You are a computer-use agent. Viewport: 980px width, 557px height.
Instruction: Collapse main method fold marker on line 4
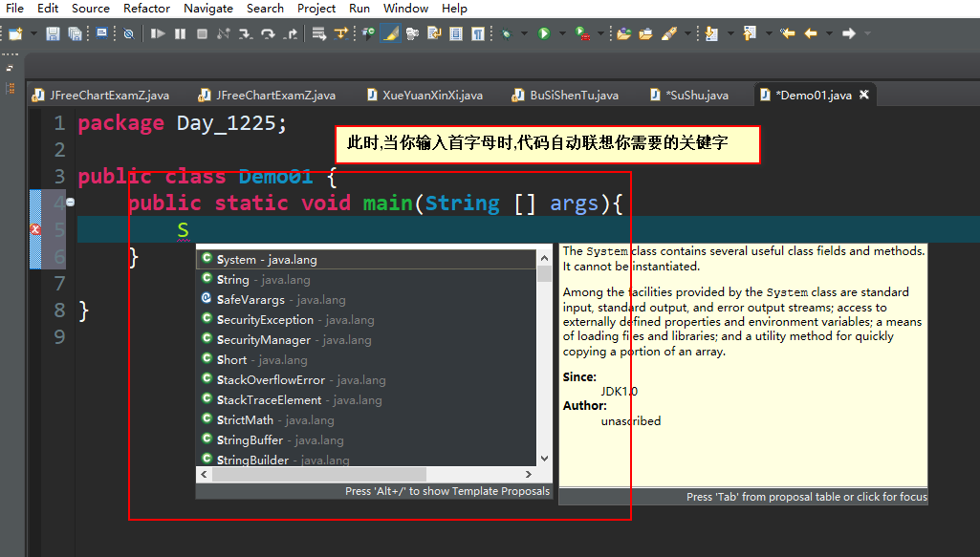point(71,202)
